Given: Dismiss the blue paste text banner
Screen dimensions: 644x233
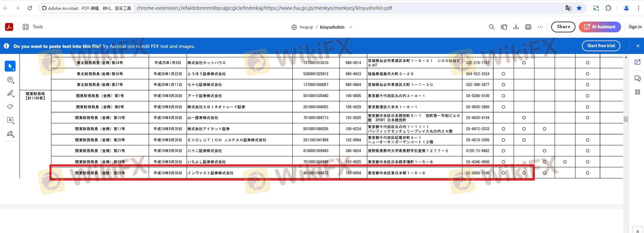Looking at the screenshot, I should point(638,46).
